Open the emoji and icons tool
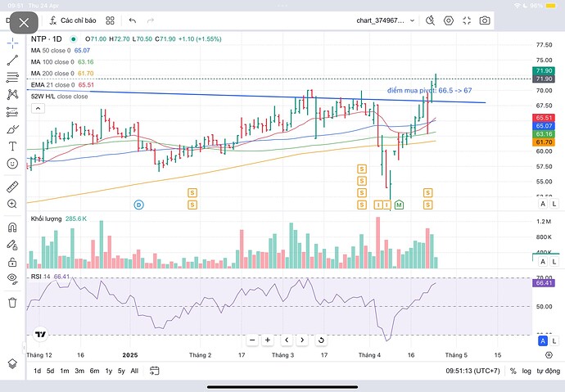Image resolution: width=565 pixels, height=392 pixels. click(x=12, y=164)
